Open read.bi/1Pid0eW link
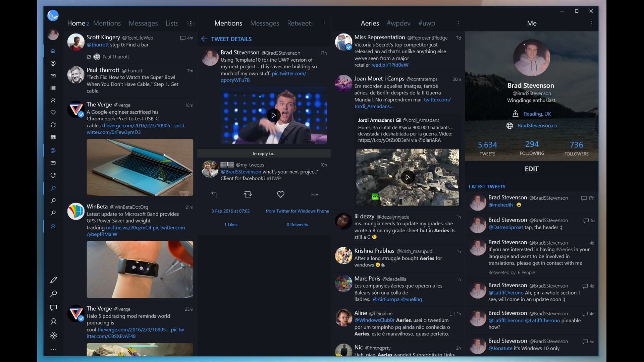 pyautogui.click(x=390, y=65)
